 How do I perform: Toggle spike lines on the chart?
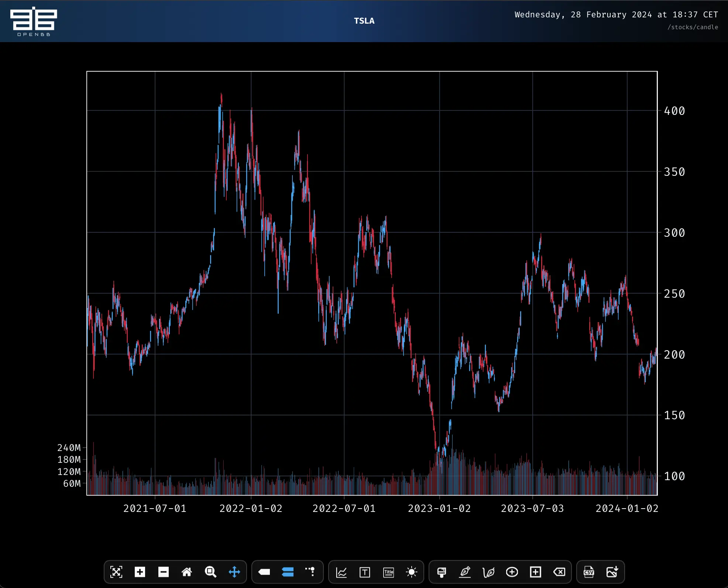point(310,572)
